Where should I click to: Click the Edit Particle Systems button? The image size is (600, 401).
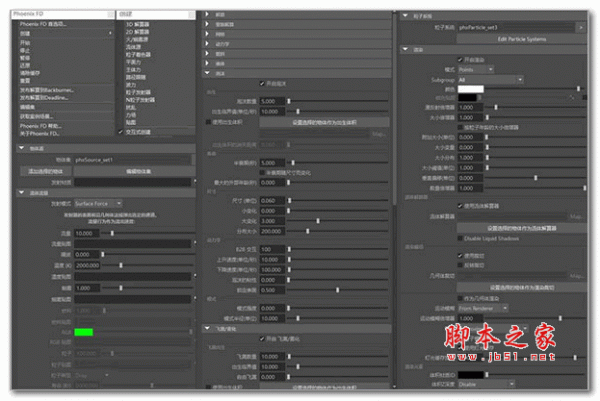[x=522, y=39]
